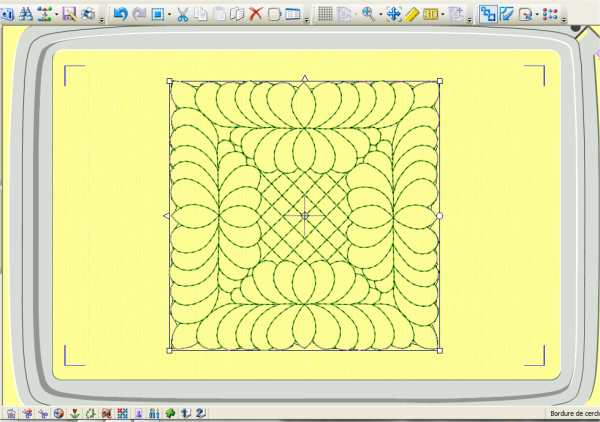Click red flower bouquet icon in bottom toolbar

tap(28, 413)
